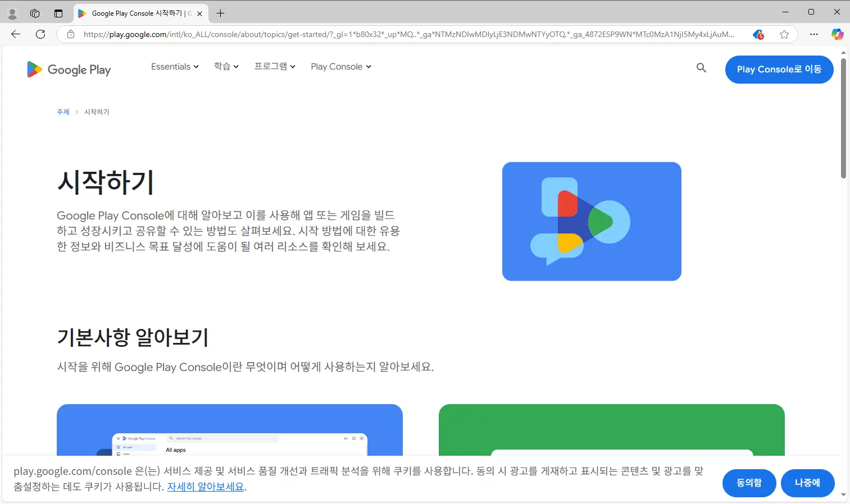This screenshot has width=850, height=504.
Task: Dismiss cookie notice with 나중에 button
Action: pyautogui.click(x=808, y=483)
